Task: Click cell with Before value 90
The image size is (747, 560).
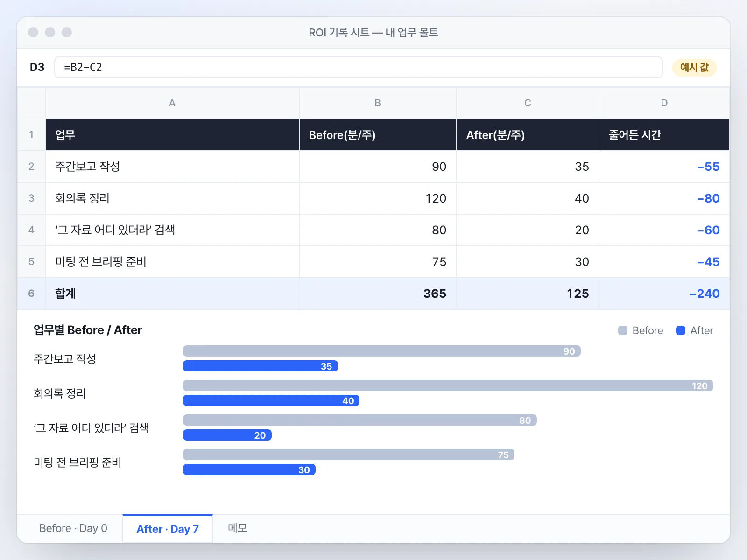Action: tap(378, 167)
